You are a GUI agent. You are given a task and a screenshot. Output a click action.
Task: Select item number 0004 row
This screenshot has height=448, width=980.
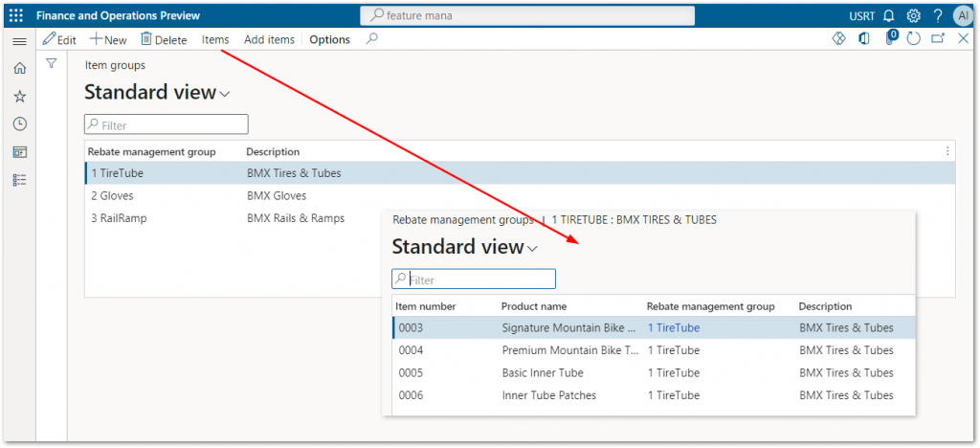click(x=654, y=350)
